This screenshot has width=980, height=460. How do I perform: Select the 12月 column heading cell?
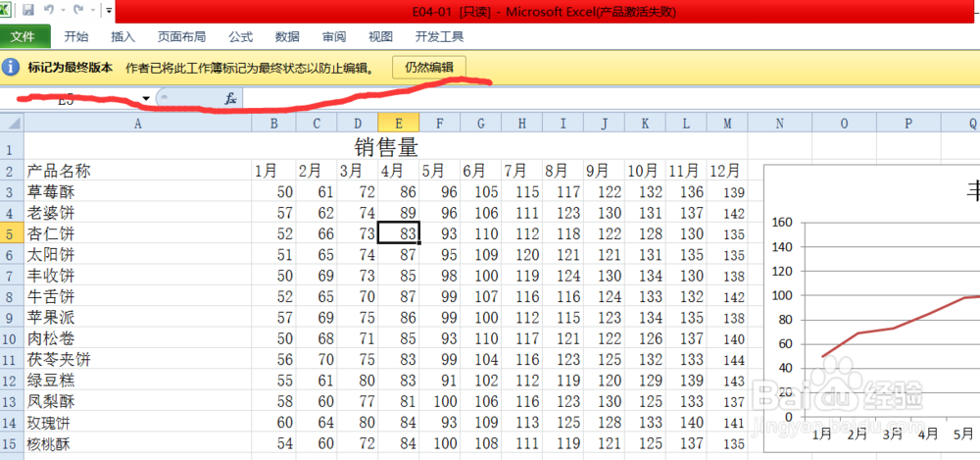[727, 171]
